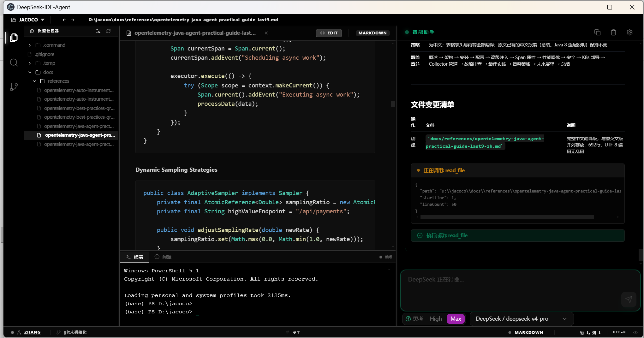Viewport: 644px width, 338px height.
Task: Open the source control branch icon
Action: 14,87
